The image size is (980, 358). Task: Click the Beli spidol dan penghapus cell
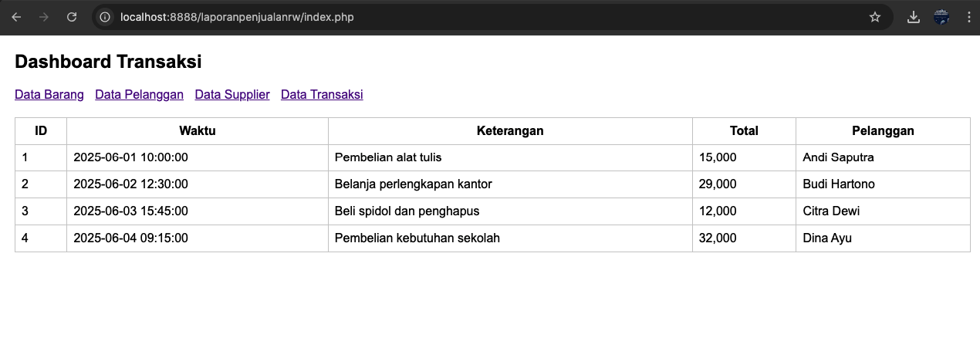pyautogui.click(x=510, y=211)
